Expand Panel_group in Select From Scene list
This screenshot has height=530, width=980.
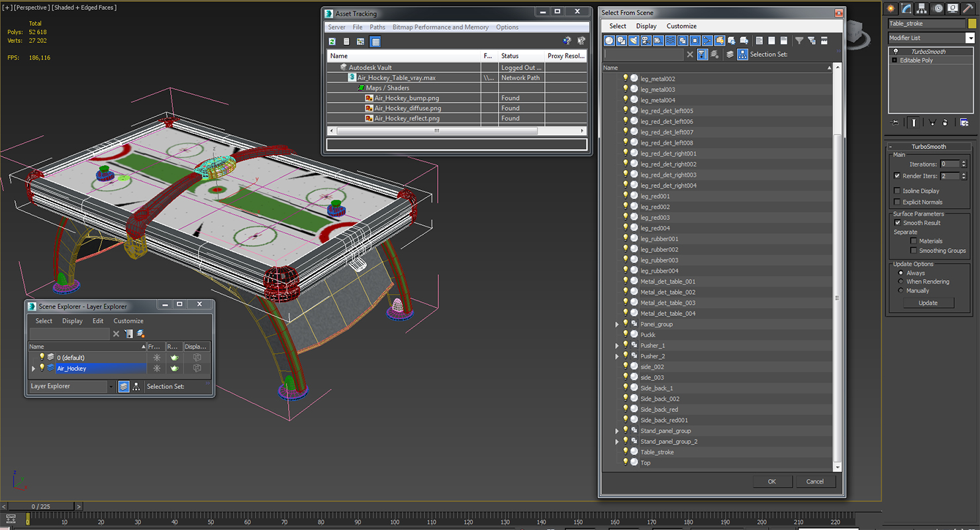click(x=617, y=324)
